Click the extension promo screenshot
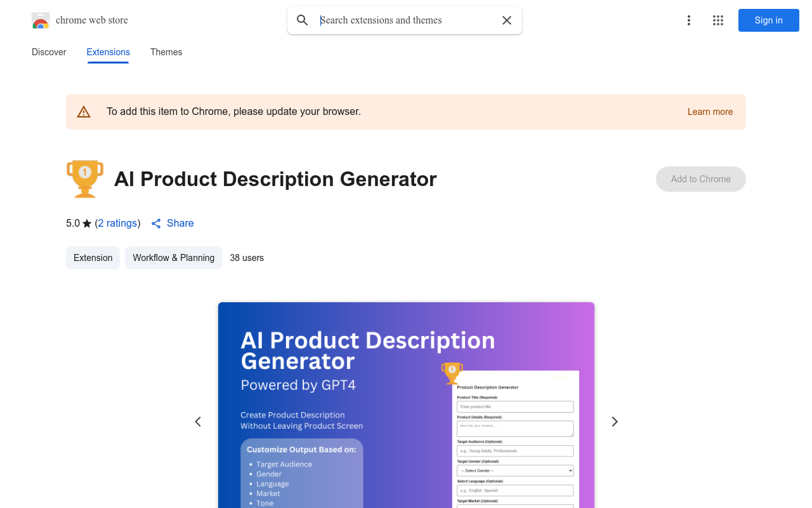 pyautogui.click(x=406, y=405)
